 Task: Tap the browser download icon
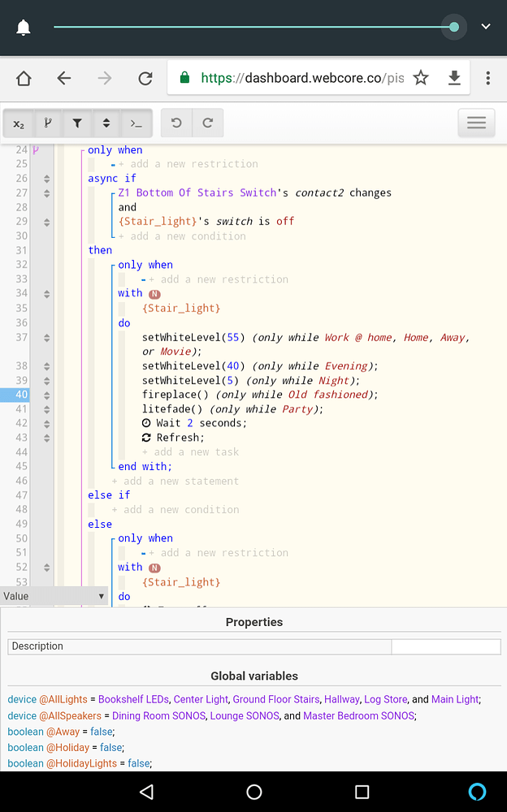point(454,78)
